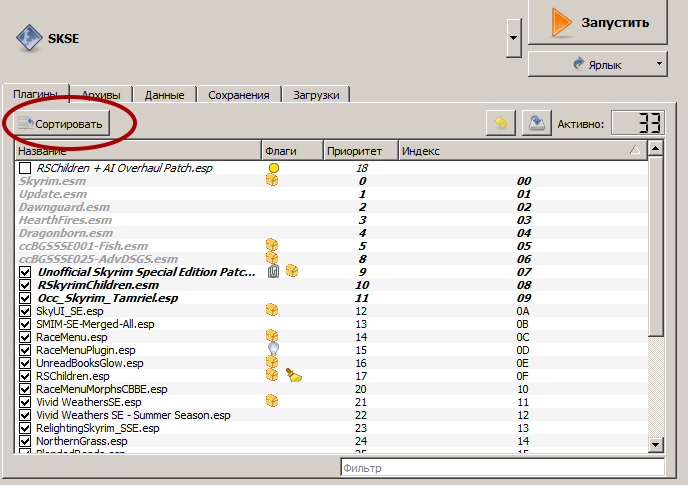
Task: Uncheck RelightingSkyrim_SSE.esp plugin
Action: pyautogui.click(x=25, y=428)
